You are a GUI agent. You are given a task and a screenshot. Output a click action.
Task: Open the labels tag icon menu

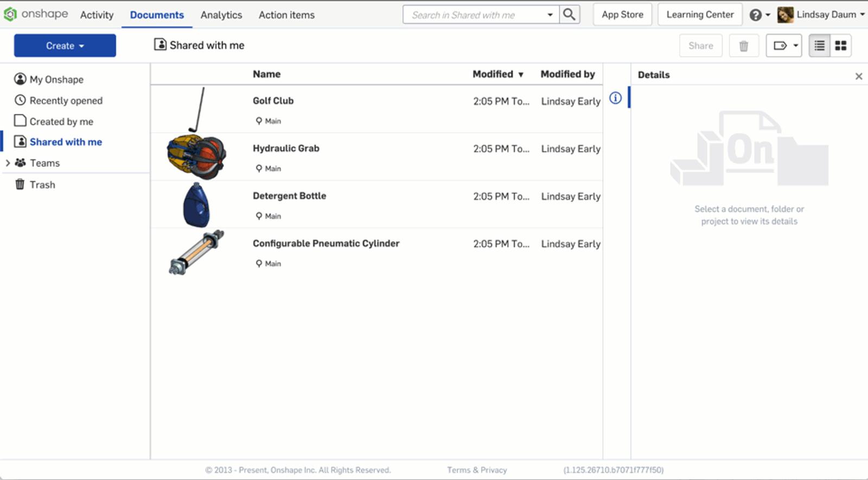[783, 46]
